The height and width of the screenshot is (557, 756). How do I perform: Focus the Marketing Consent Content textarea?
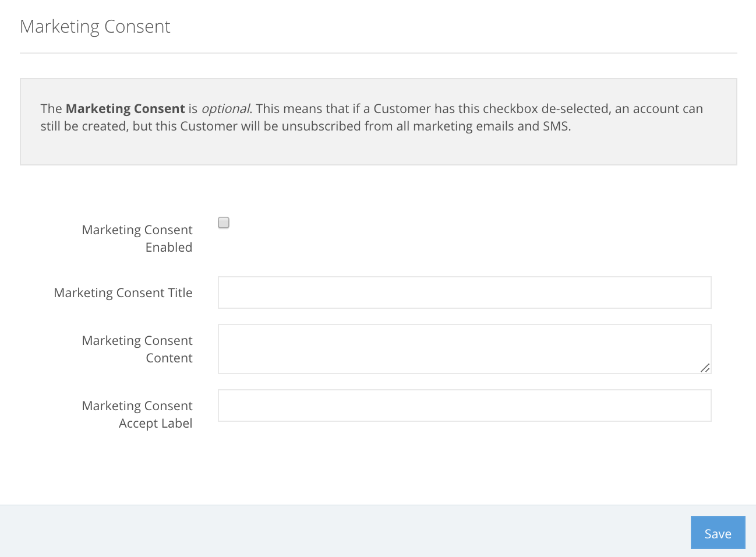[464, 348]
